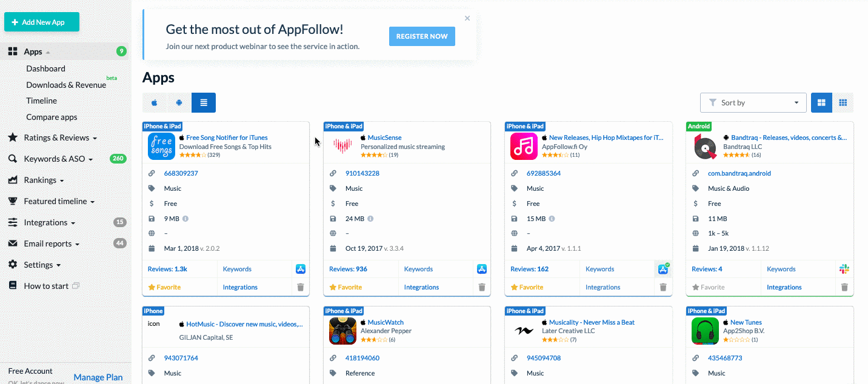The width and height of the screenshot is (868, 384).
Task: Open Downloads & Revenue page
Action: coord(66,85)
